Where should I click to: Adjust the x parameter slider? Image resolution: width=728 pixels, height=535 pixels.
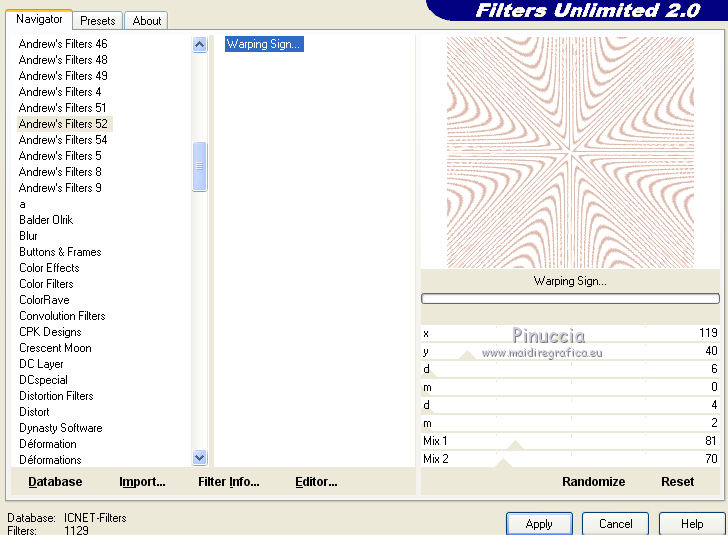(570, 333)
